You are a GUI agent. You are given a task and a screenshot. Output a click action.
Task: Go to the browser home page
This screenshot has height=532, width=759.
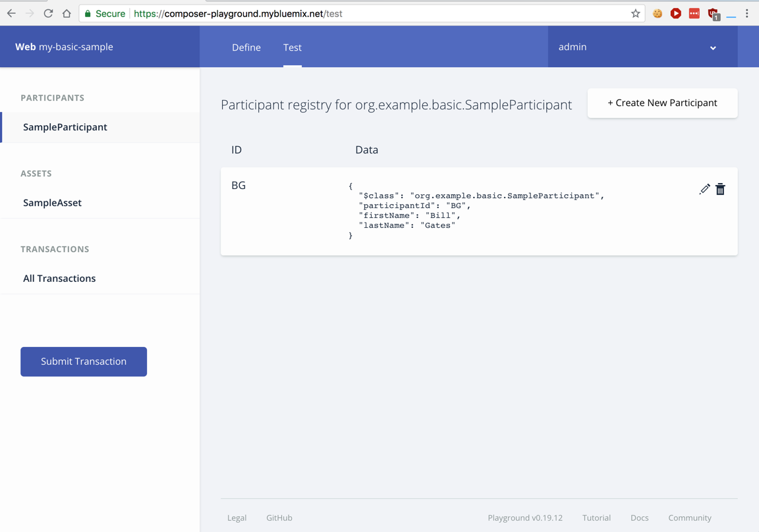click(x=67, y=13)
